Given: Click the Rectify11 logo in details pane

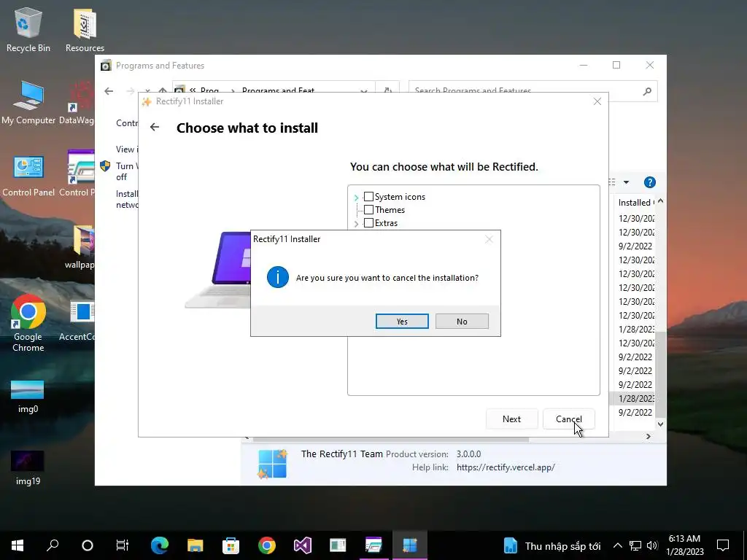Looking at the screenshot, I should tap(272, 463).
